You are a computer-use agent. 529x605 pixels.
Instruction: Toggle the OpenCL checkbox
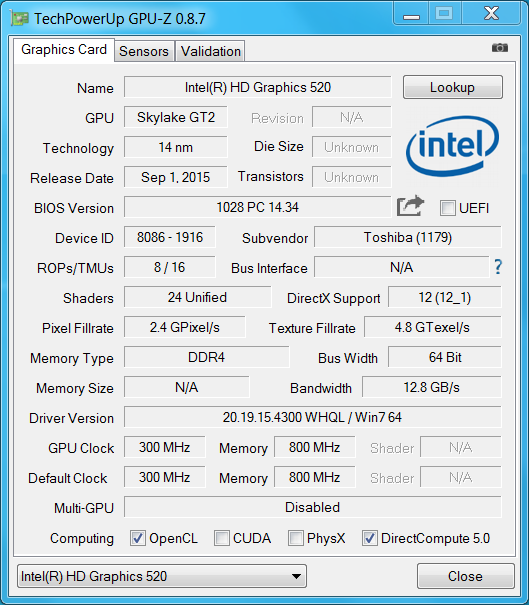click(138, 538)
